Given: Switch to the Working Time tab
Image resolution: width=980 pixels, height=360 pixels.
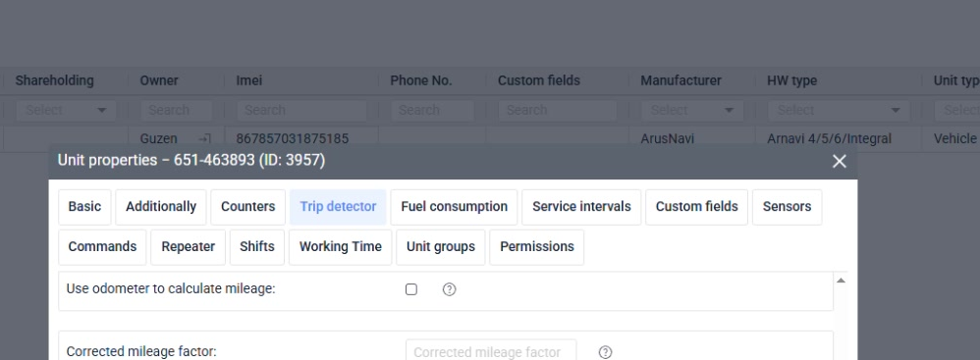Looking at the screenshot, I should click(x=341, y=247).
